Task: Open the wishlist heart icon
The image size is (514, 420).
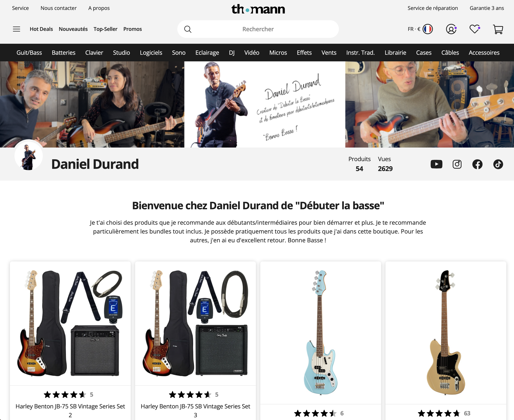Action: tap(475, 29)
